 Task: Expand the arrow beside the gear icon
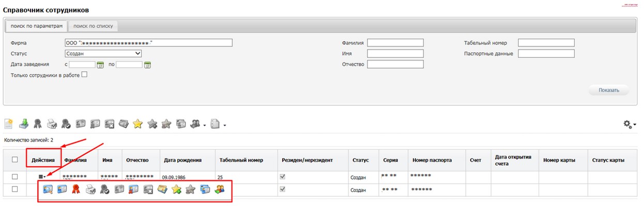click(x=635, y=125)
